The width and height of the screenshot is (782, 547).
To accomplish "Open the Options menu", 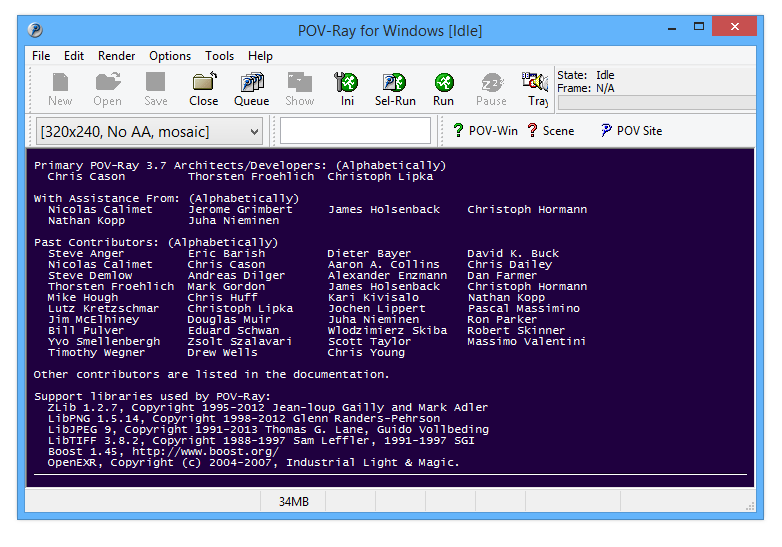I will [x=170, y=56].
